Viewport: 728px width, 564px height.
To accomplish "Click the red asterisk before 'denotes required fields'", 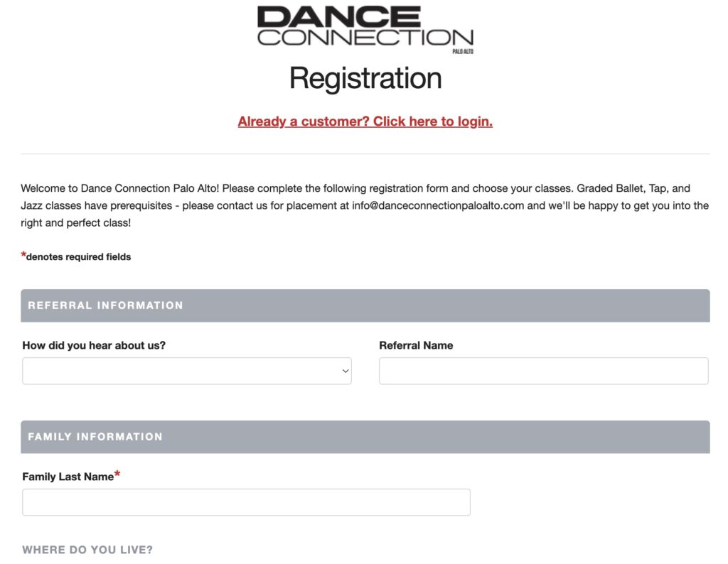I will pos(23,254).
